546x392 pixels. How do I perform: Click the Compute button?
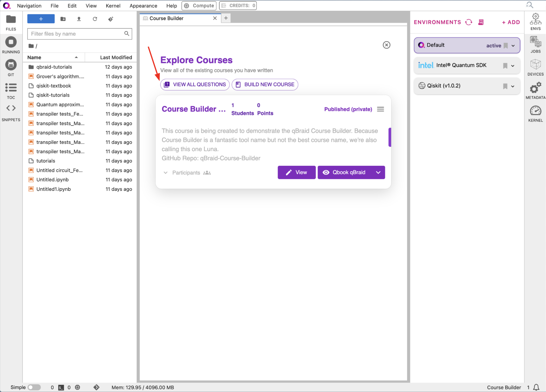coord(199,5)
